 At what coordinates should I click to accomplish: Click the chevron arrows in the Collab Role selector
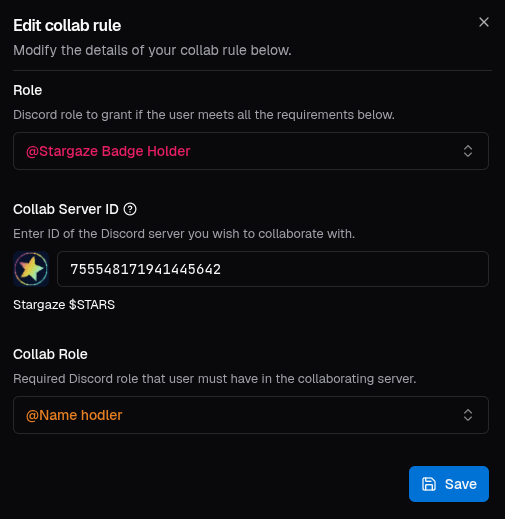pyautogui.click(x=468, y=415)
